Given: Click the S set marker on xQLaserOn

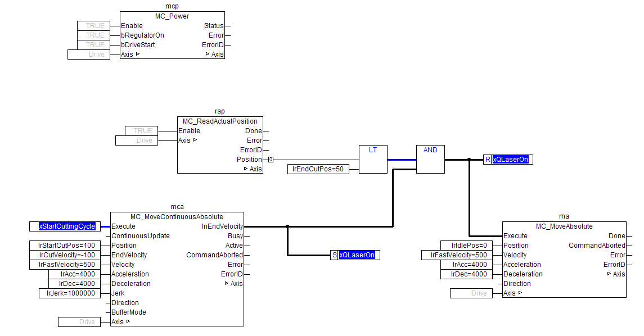Looking at the screenshot, I should (x=335, y=255).
